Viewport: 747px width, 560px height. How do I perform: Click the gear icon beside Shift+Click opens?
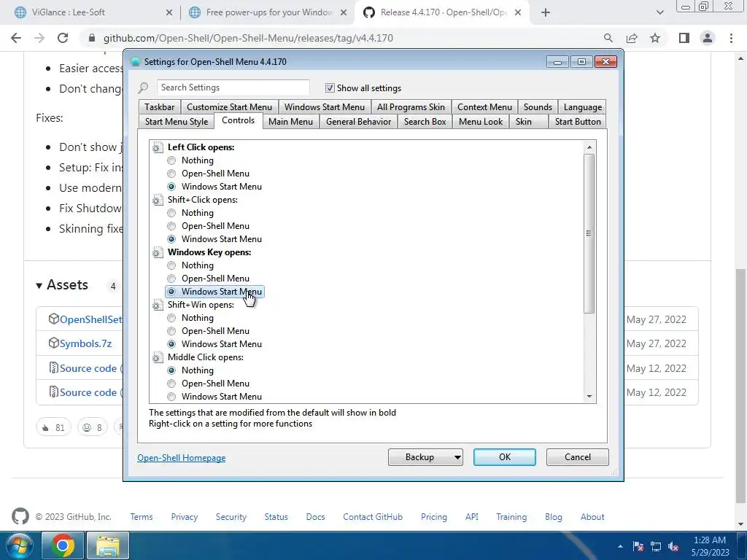[158, 200]
